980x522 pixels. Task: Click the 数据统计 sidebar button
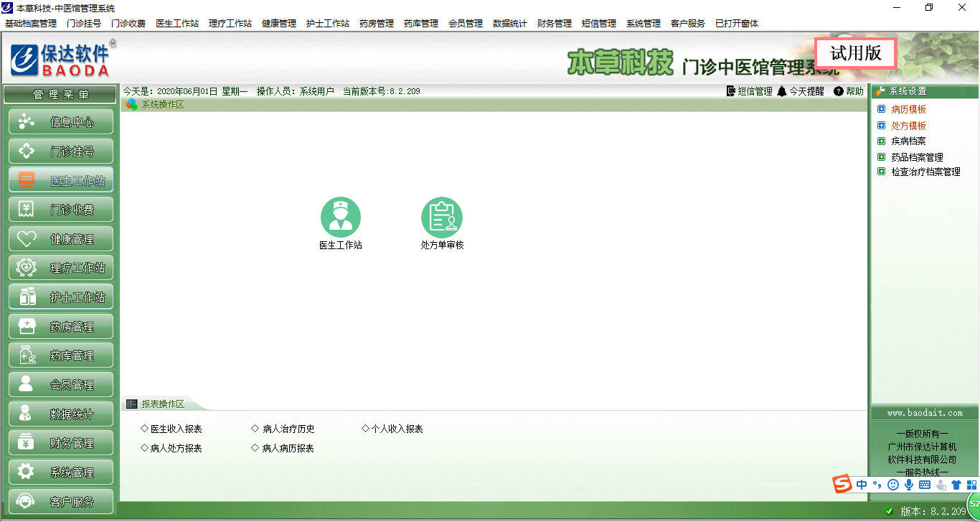click(61, 414)
